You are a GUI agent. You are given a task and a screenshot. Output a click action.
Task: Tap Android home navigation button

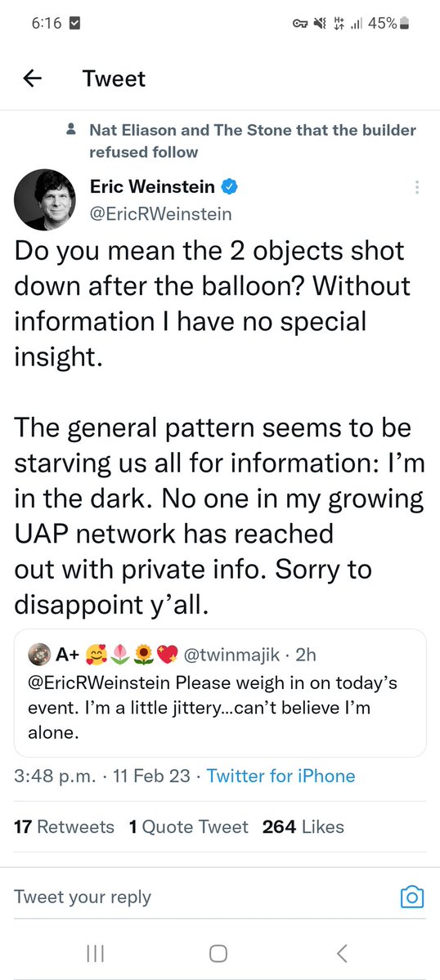[x=218, y=952]
